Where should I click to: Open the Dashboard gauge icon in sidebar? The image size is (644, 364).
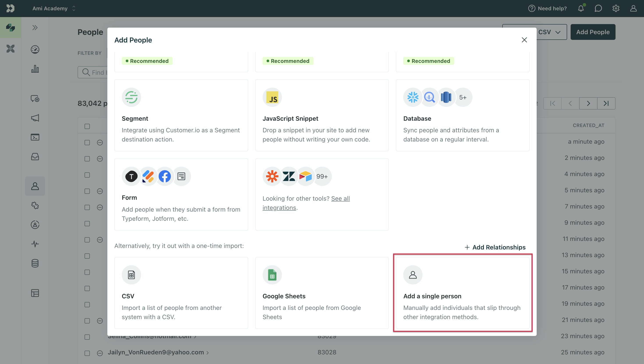point(35,49)
